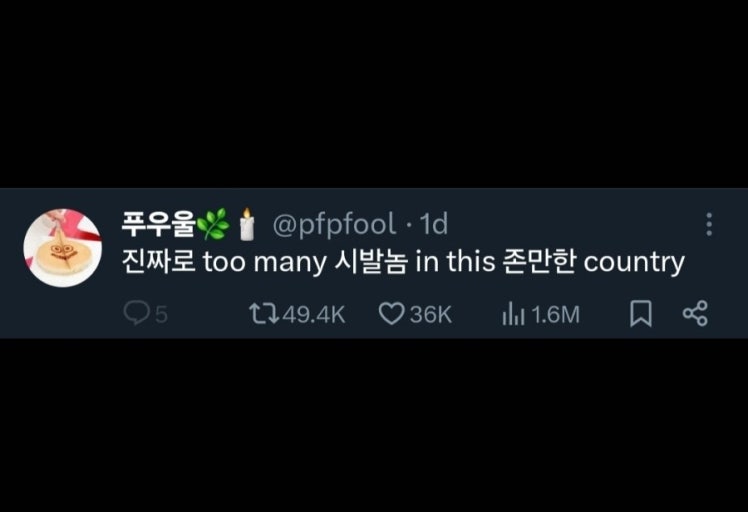Click the candle emoji beside the name

[247, 224]
